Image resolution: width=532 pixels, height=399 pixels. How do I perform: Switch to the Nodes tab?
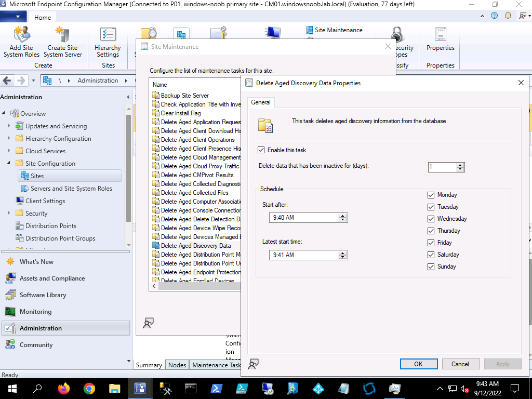pos(177,365)
